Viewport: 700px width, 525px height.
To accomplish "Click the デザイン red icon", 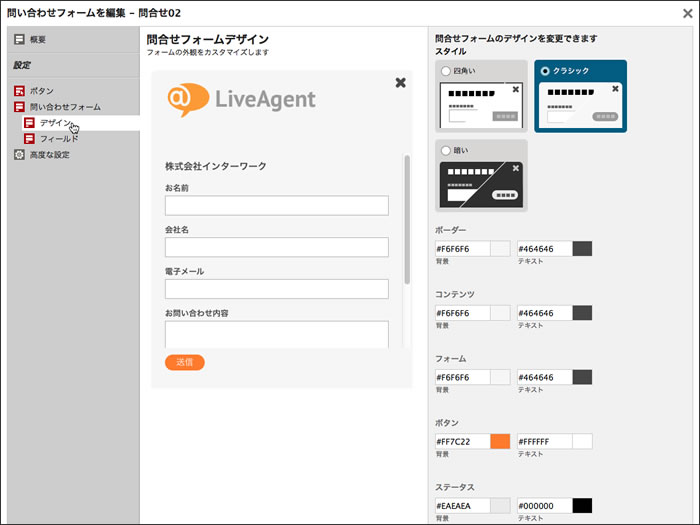I will click(29, 123).
